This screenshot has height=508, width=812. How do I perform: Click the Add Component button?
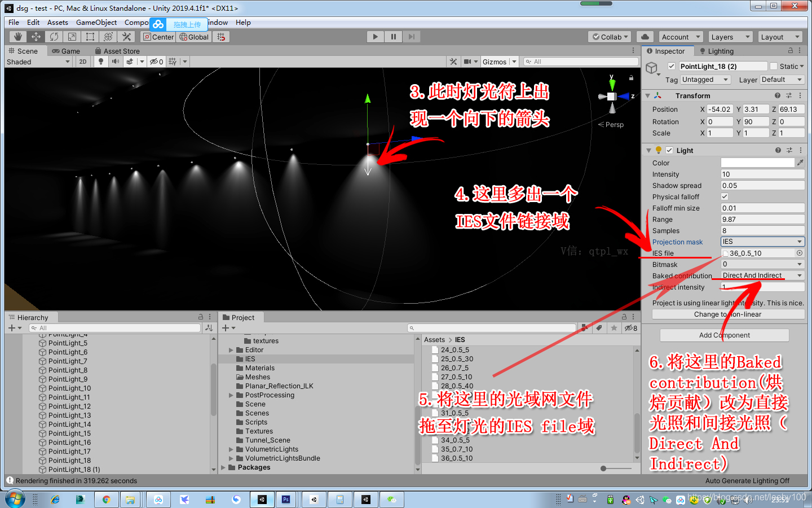coord(725,335)
